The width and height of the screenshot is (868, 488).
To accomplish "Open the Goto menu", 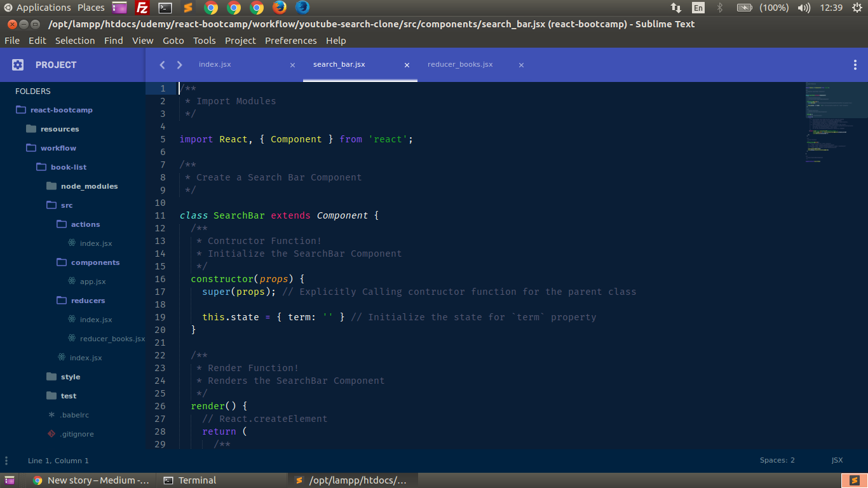I will (173, 40).
